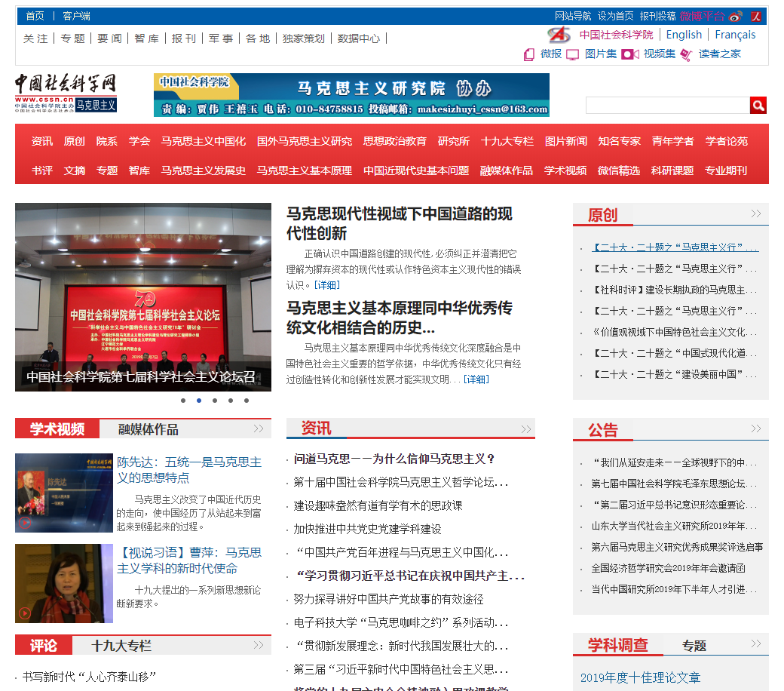The height and width of the screenshot is (691, 784).
Task: Open 专业期刊 menu item
Action: pyautogui.click(x=725, y=170)
